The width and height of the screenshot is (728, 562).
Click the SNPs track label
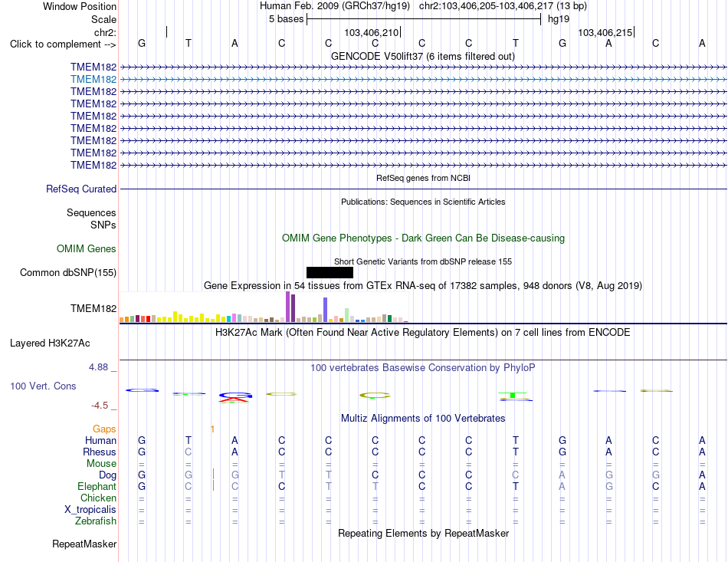[103, 225]
